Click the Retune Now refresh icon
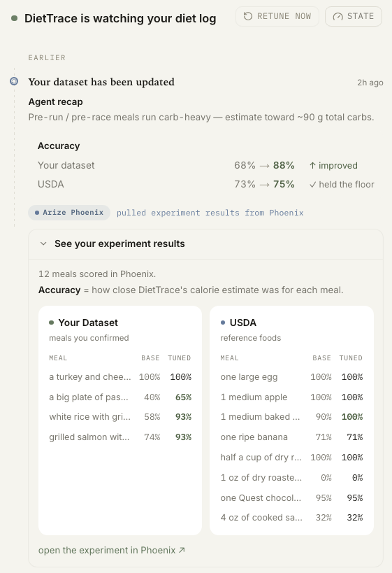Image resolution: width=392 pixels, height=573 pixels. [248, 16]
